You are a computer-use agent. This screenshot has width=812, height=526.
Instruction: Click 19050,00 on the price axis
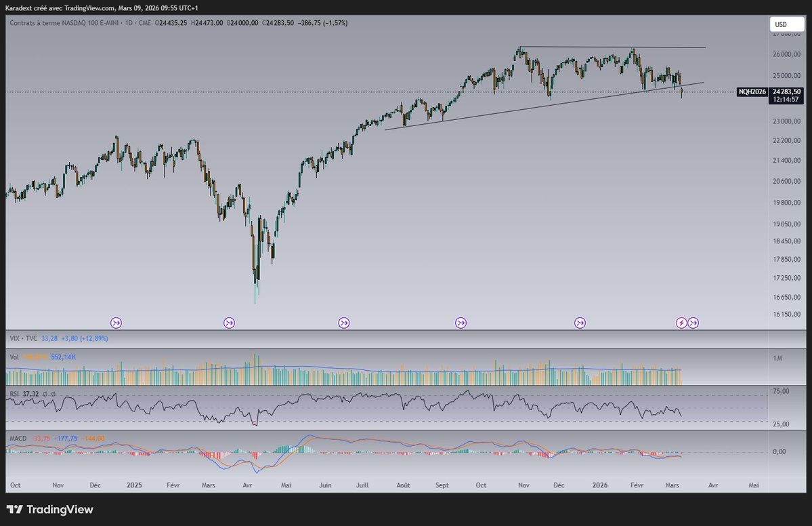[x=787, y=224]
